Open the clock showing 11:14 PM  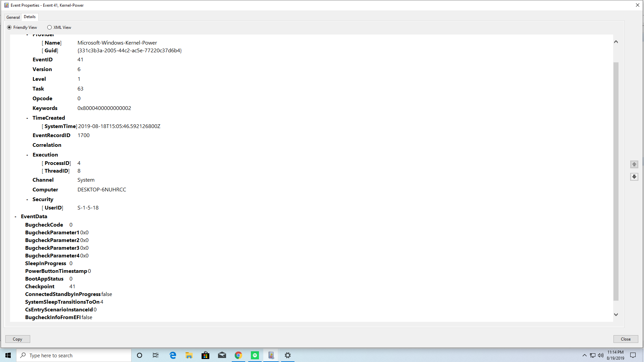615,355
